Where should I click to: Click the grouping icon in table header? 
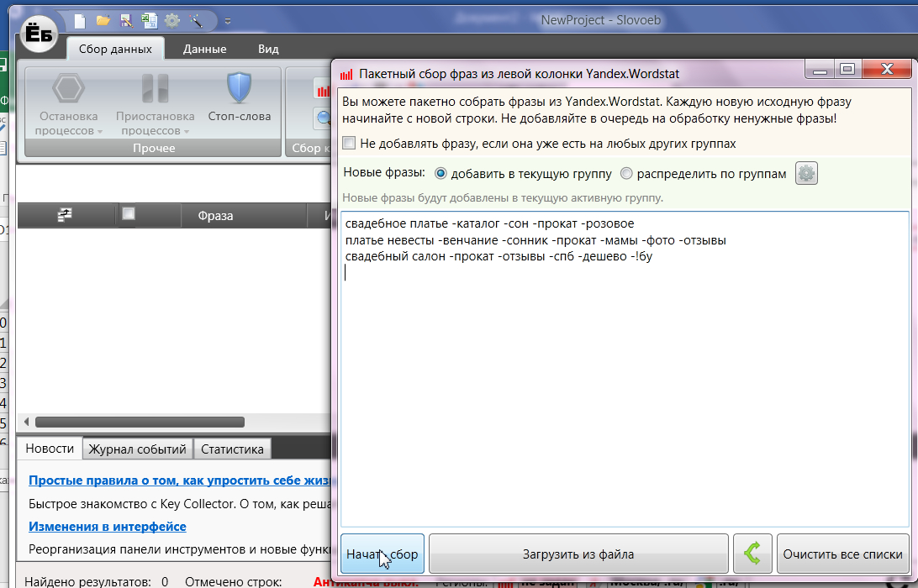[x=65, y=215]
